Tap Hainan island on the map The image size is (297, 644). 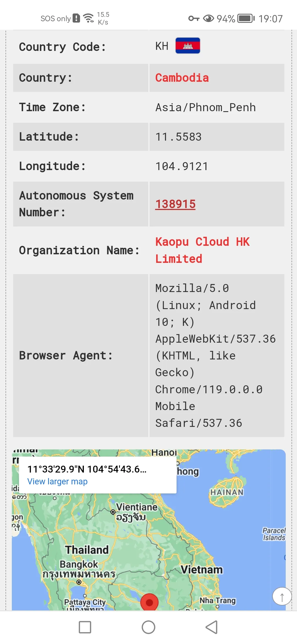227,492
